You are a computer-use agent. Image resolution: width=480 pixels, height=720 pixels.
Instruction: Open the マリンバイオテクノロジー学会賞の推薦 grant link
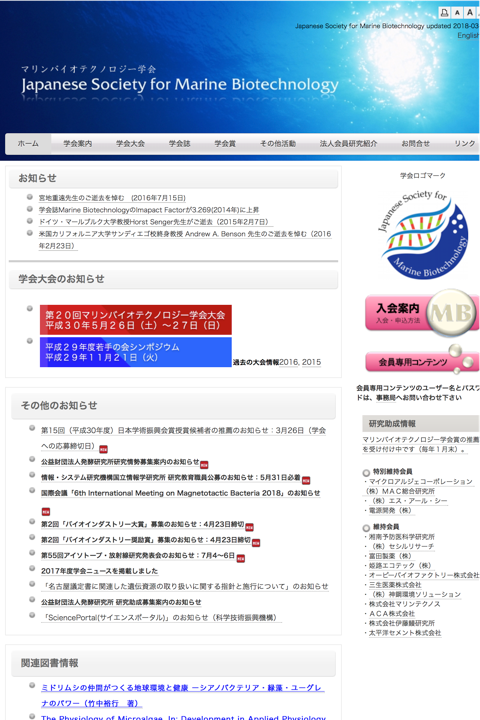(421, 444)
